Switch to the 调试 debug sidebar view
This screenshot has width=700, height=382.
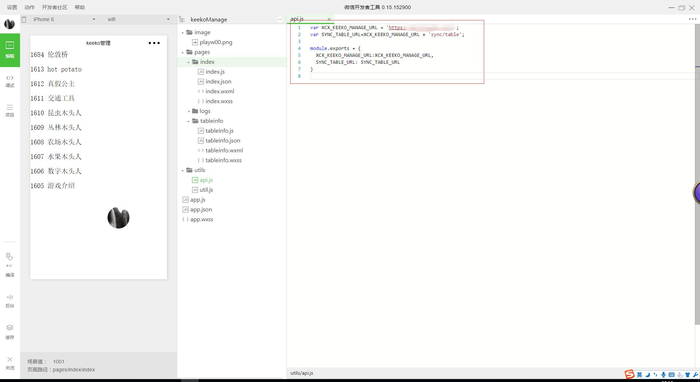(10, 81)
